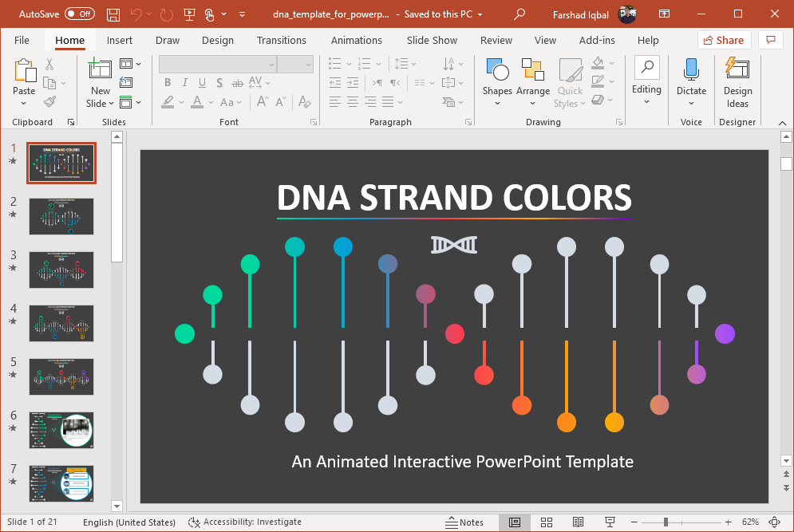Justify text alignment toggle
Viewport: 794px width, 532px height.
[x=388, y=102]
